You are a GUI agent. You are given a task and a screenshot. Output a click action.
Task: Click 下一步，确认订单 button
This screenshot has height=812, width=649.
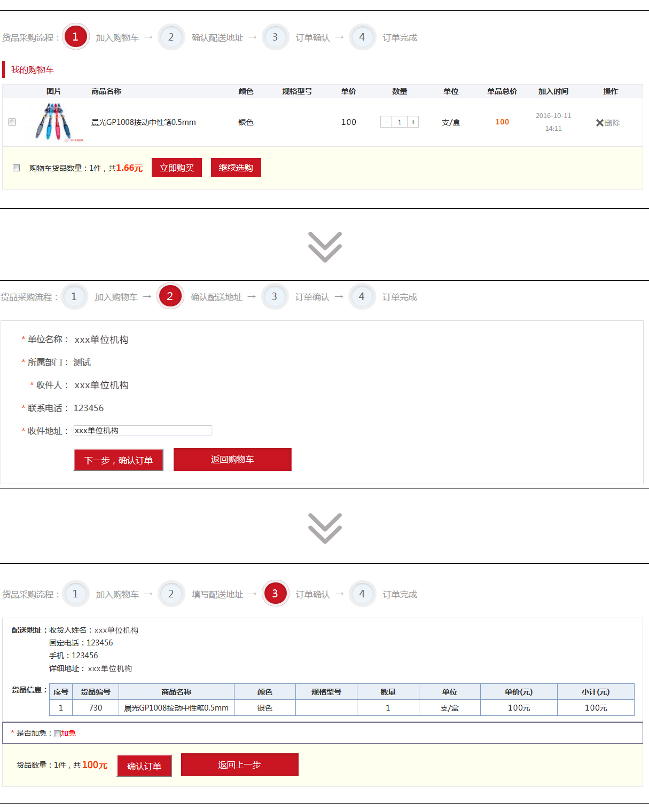click(119, 460)
